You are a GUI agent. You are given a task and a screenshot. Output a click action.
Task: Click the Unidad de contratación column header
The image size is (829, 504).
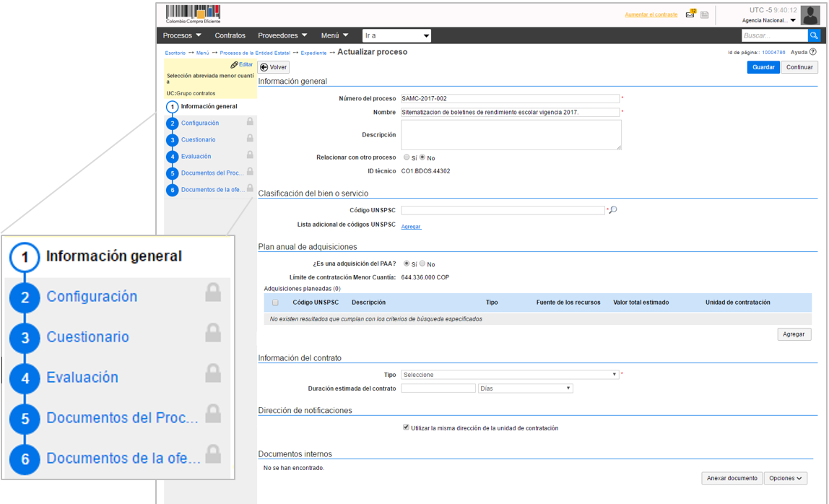coord(737,303)
